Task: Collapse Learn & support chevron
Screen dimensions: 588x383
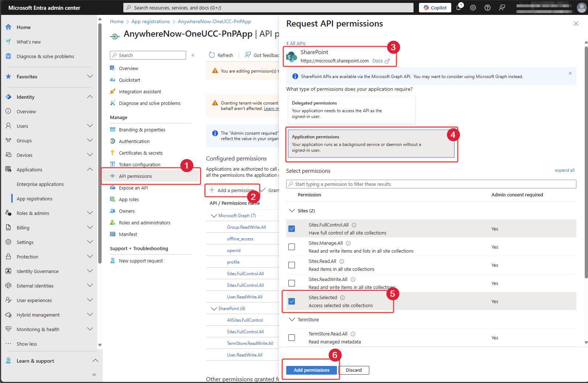Action: (95, 361)
